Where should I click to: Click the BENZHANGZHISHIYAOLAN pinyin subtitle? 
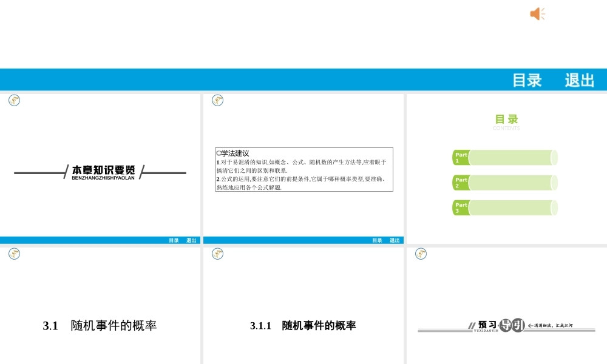(103, 178)
